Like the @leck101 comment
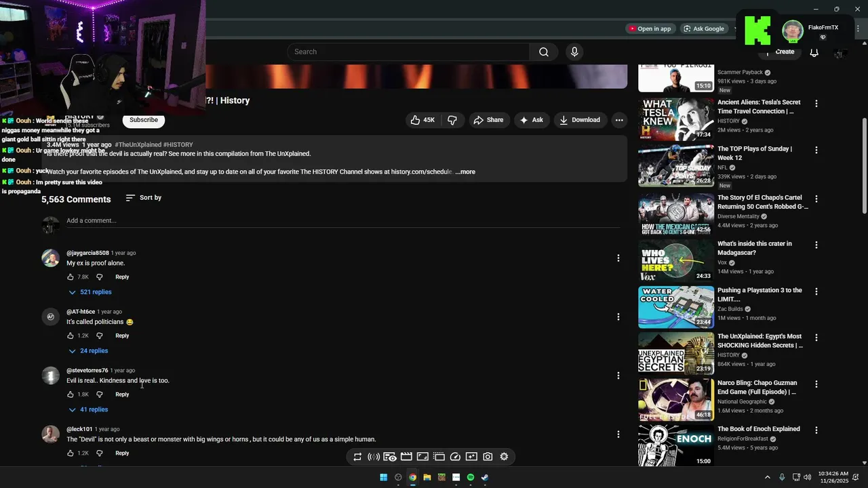The image size is (868, 488). (x=71, y=453)
